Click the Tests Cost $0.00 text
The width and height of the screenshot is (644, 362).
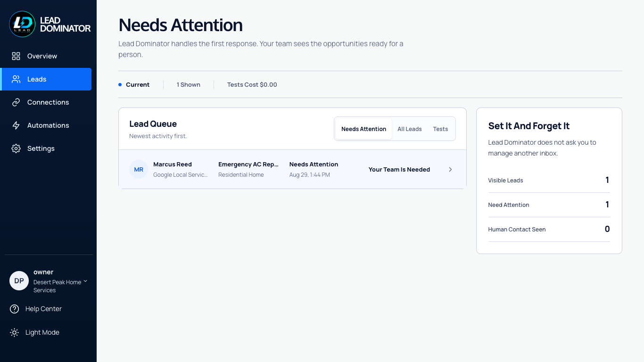click(252, 85)
